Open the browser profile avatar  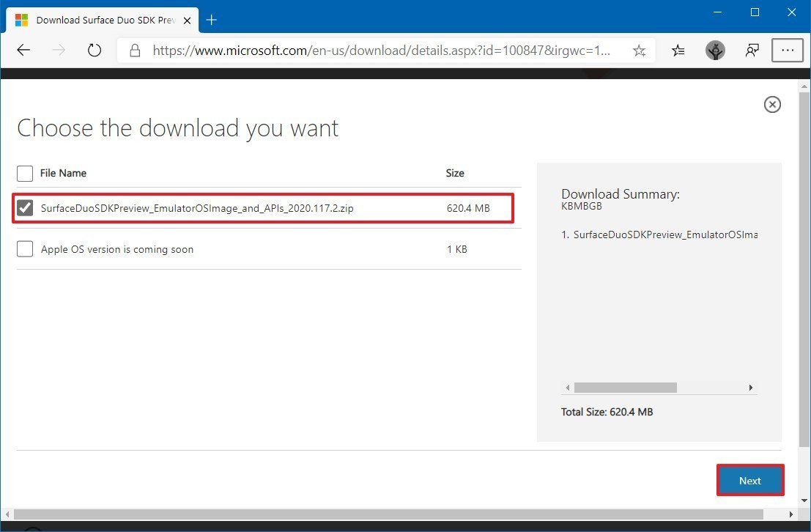point(714,50)
